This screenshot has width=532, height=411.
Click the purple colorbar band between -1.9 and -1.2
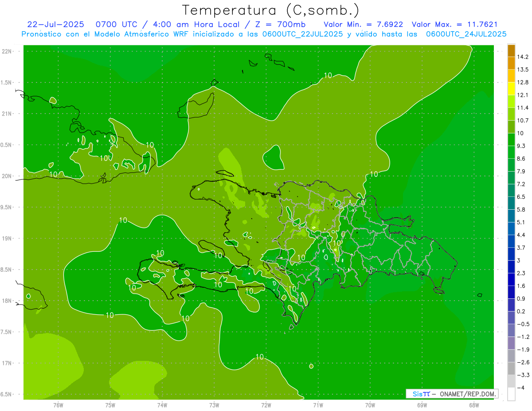click(x=511, y=343)
